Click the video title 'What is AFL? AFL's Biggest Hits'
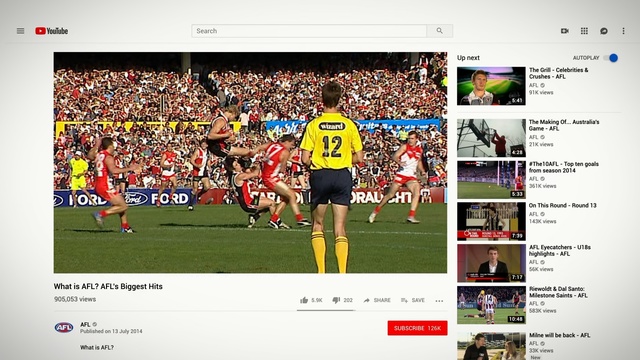 (x=108, y=287)
